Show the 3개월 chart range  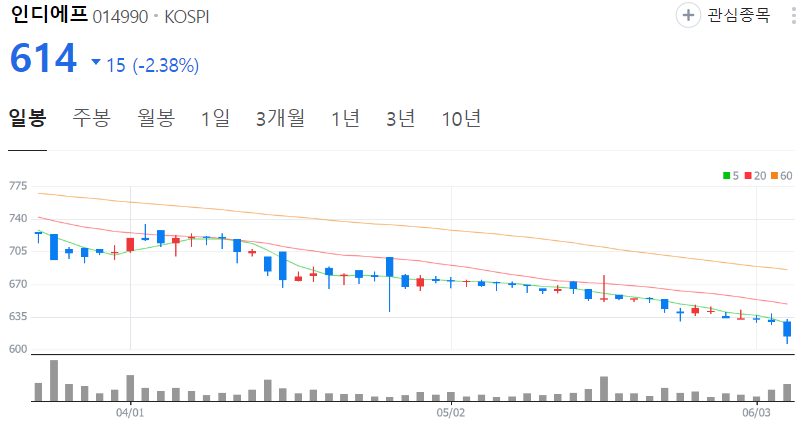point(280,119)
